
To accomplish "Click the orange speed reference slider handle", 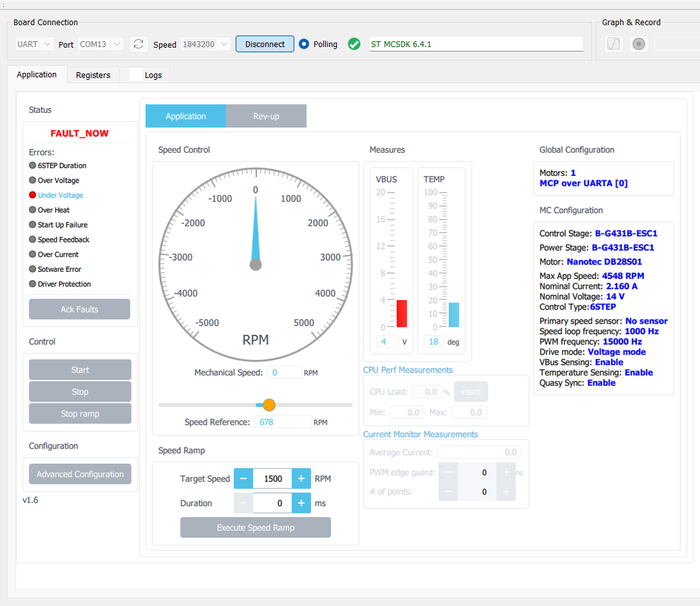I will [269, 405].
